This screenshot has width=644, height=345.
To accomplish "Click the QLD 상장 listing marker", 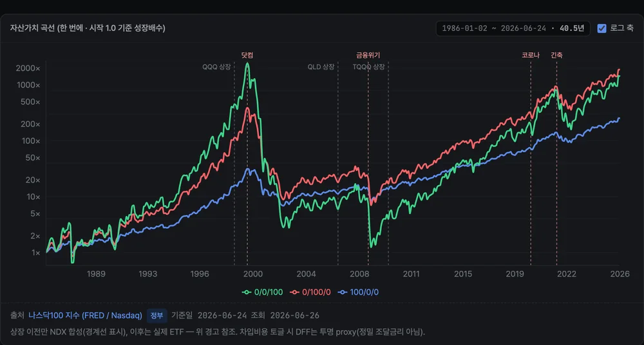I will (x=321, y=66).
